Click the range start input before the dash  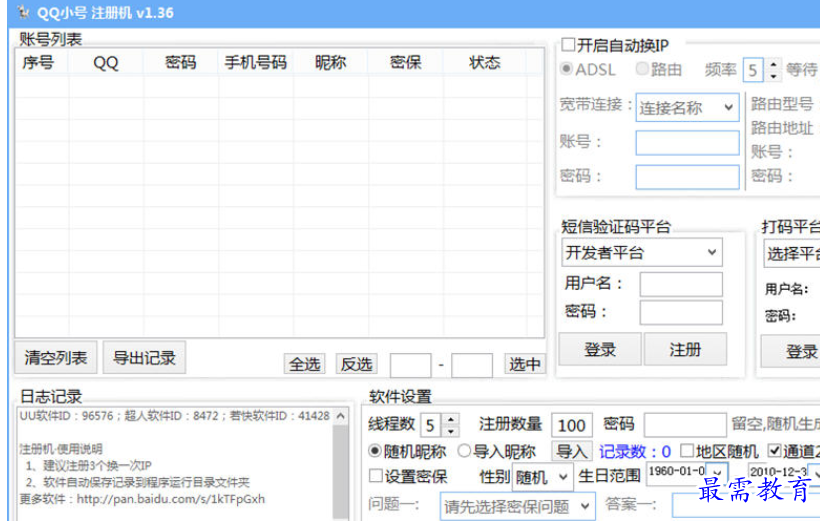point(411,365)
